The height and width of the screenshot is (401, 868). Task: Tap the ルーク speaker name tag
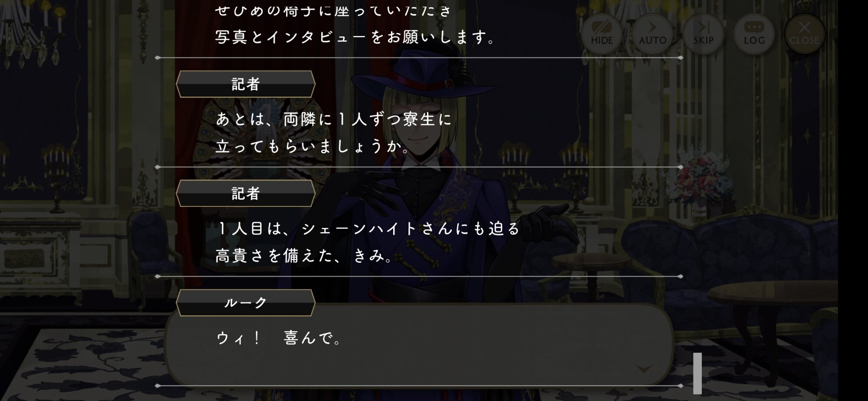tap(246, 302)
